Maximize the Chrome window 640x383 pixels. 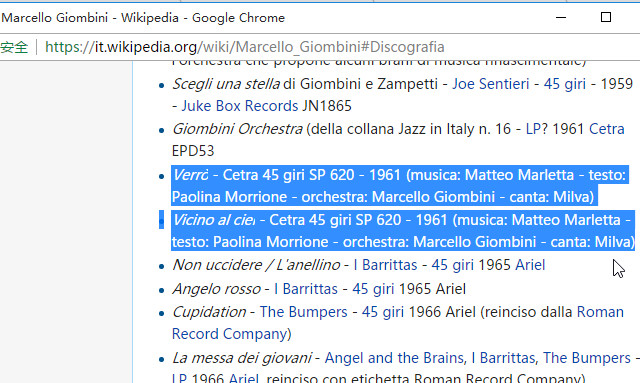coord(606,18)
